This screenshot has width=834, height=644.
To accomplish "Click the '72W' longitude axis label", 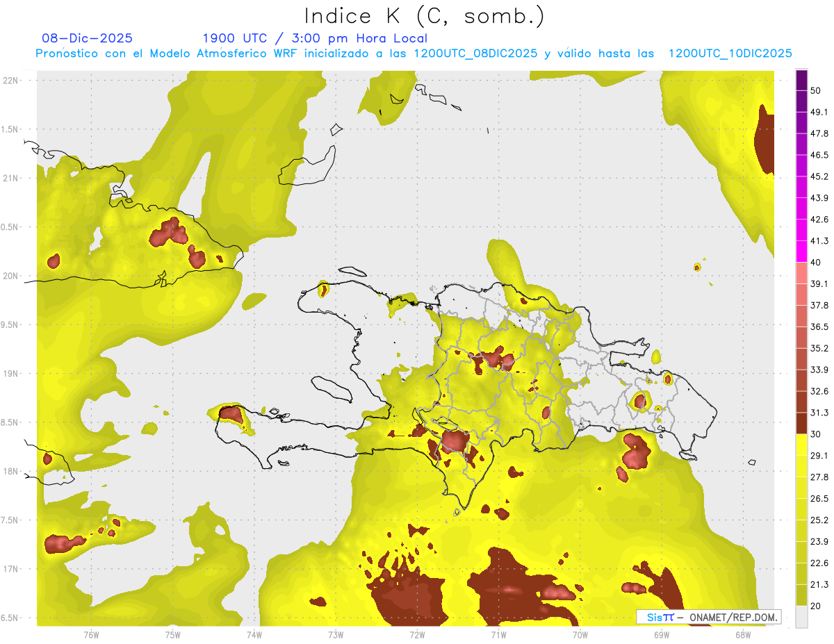I will click(417, 634).
